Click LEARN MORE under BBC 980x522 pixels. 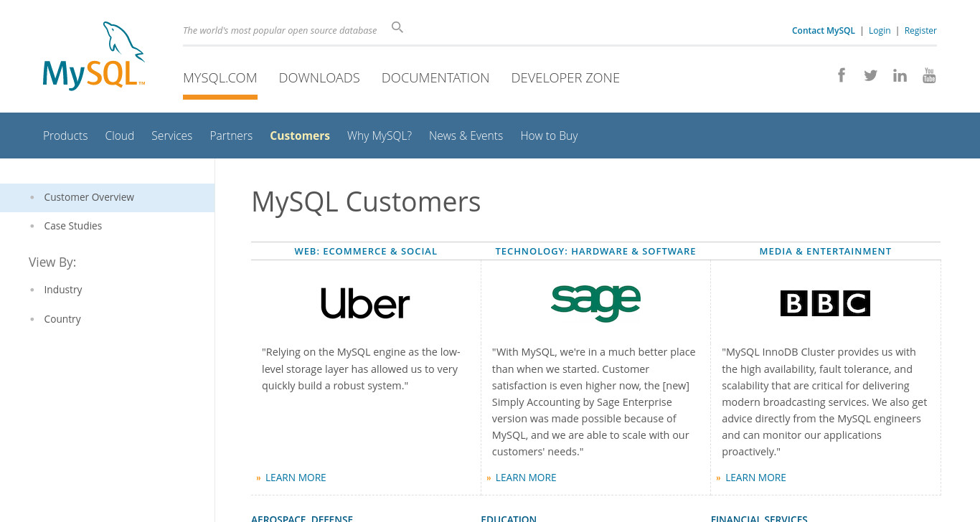755,478
